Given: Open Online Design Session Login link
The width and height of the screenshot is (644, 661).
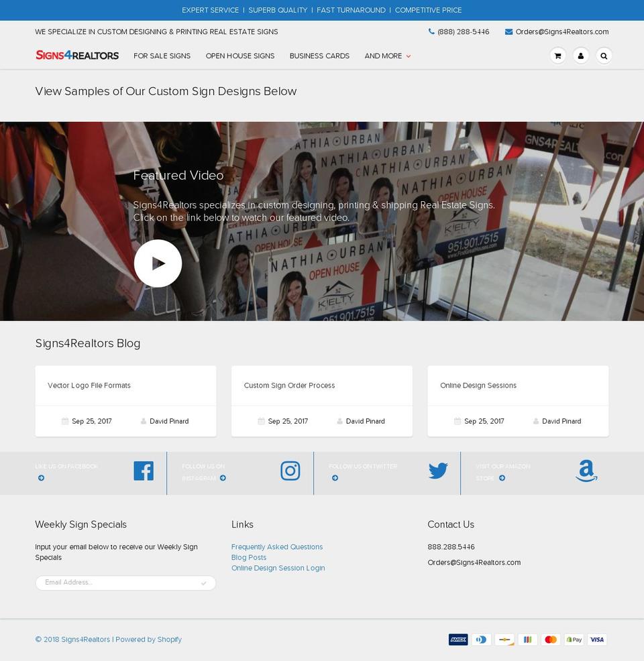Looking at the screenshot, I should (x=278, y=568).
